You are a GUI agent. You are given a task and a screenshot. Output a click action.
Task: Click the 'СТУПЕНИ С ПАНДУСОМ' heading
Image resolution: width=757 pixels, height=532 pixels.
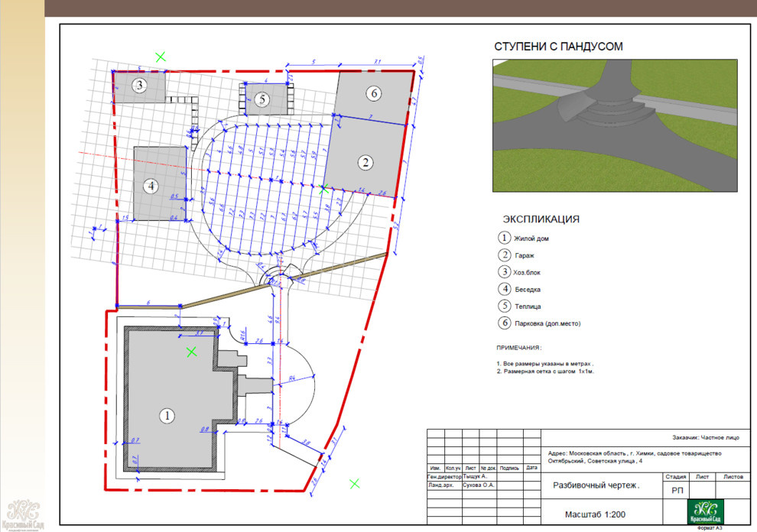558,47
